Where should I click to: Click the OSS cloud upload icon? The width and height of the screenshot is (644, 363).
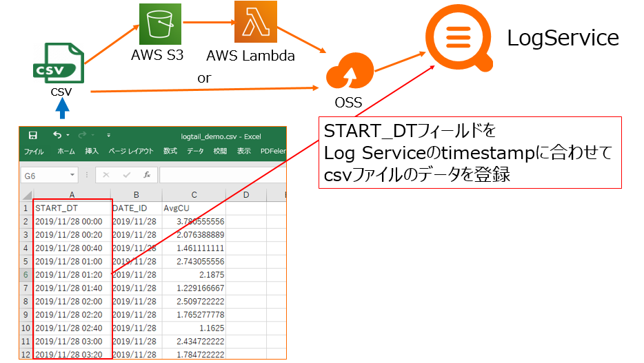click(x=350, y=72)
